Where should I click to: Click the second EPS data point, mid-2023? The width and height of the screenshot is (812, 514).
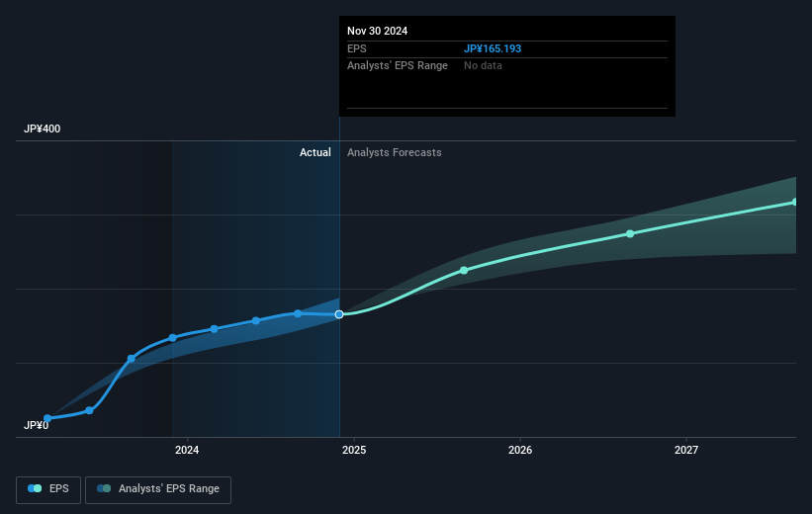click(x=90, y=410)
